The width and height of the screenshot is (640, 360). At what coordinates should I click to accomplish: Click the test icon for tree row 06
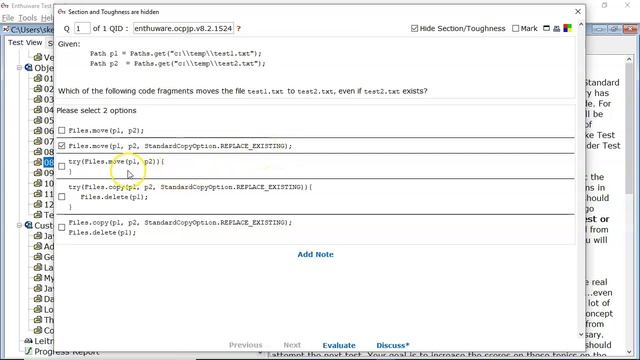38,131
